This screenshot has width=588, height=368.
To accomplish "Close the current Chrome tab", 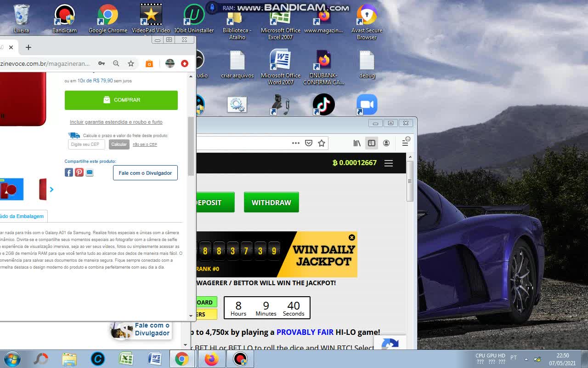I will 11,47.
